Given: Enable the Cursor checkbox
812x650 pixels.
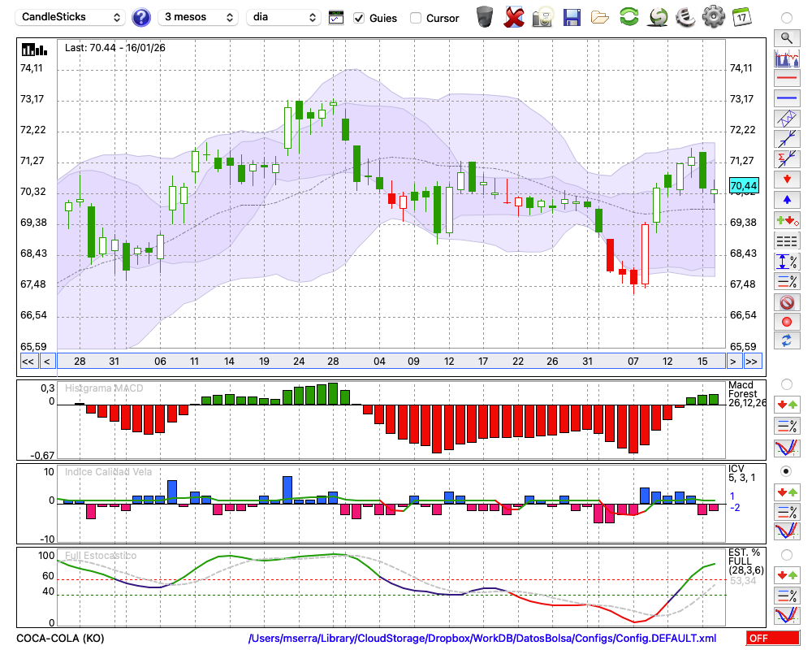Looking at the screenshot, I should click(x=416, y=18).
